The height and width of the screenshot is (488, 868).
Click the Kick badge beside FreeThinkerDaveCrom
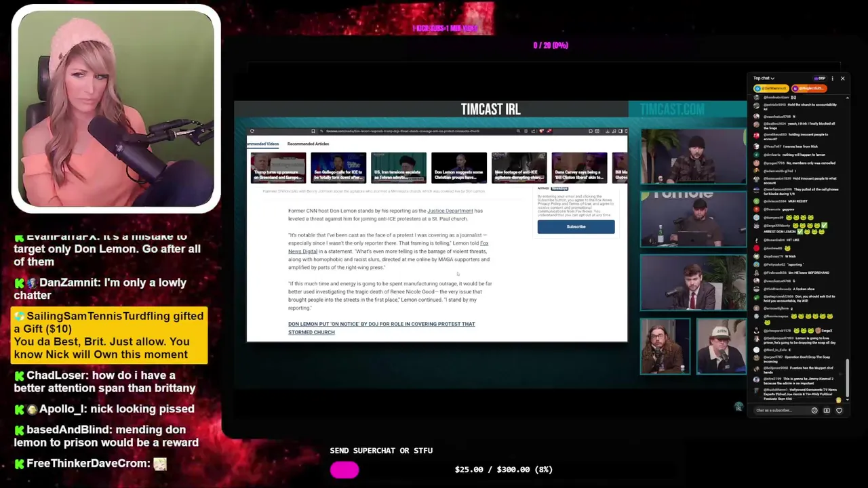click(x=19, y=464)
